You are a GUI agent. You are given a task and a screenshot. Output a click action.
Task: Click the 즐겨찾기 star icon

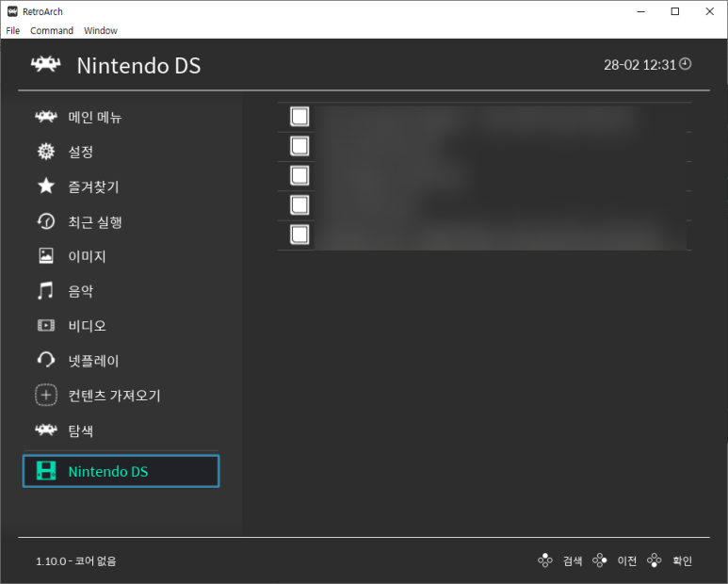coord(46,187)
